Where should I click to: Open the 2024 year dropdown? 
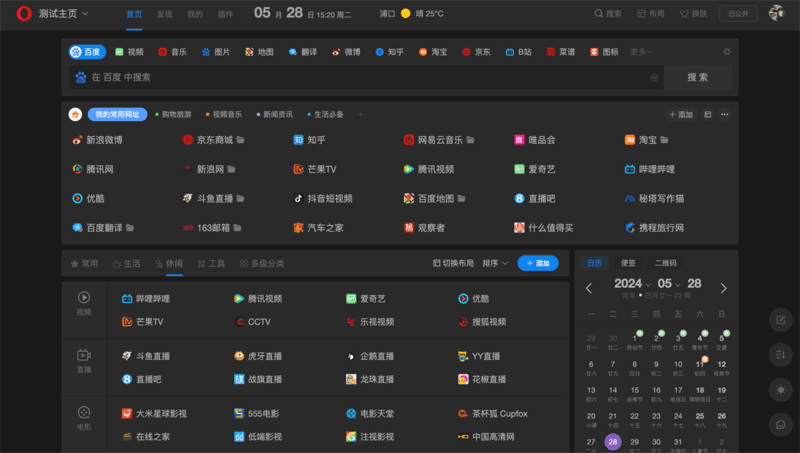633,284
